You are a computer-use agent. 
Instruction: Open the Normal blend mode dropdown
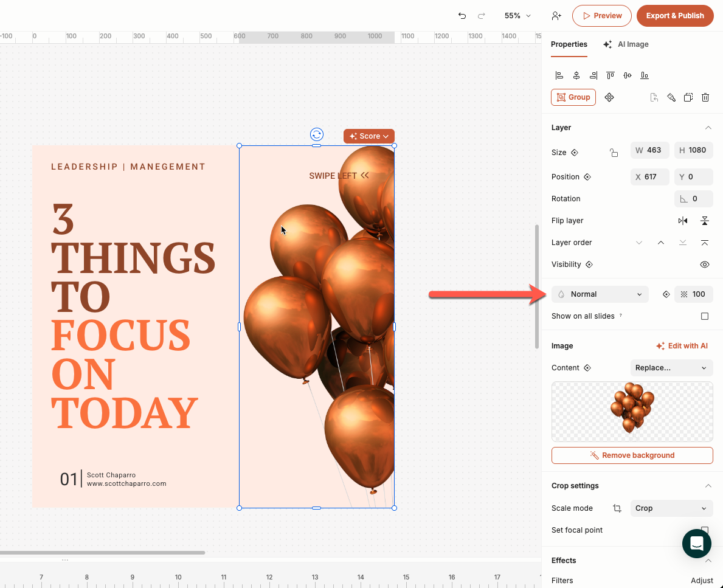coord(600,294)
